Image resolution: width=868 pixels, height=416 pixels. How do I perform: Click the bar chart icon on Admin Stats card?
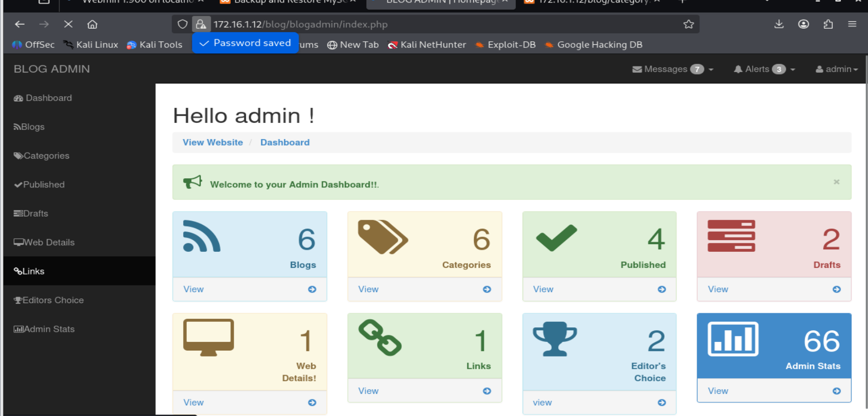click(733, 338)
